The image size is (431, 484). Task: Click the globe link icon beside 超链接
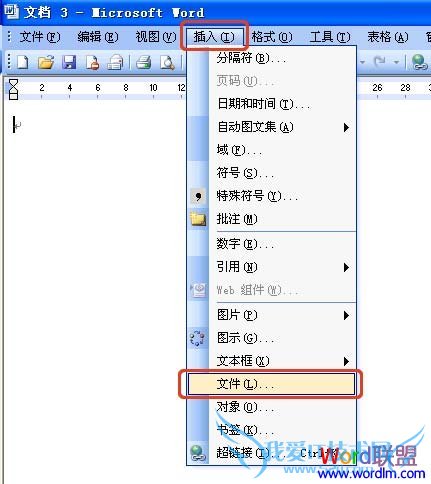coord(198,453)
